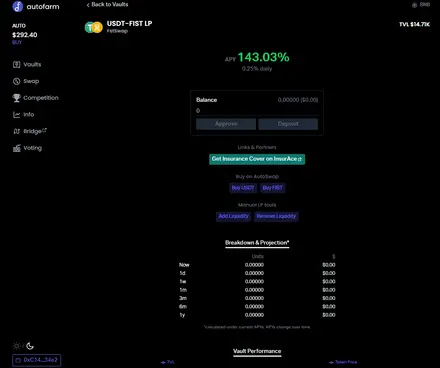This screenshot has width=440, height=368.
Task: Click the $292.40 AUTO price
Action: [x=25, y=35]
